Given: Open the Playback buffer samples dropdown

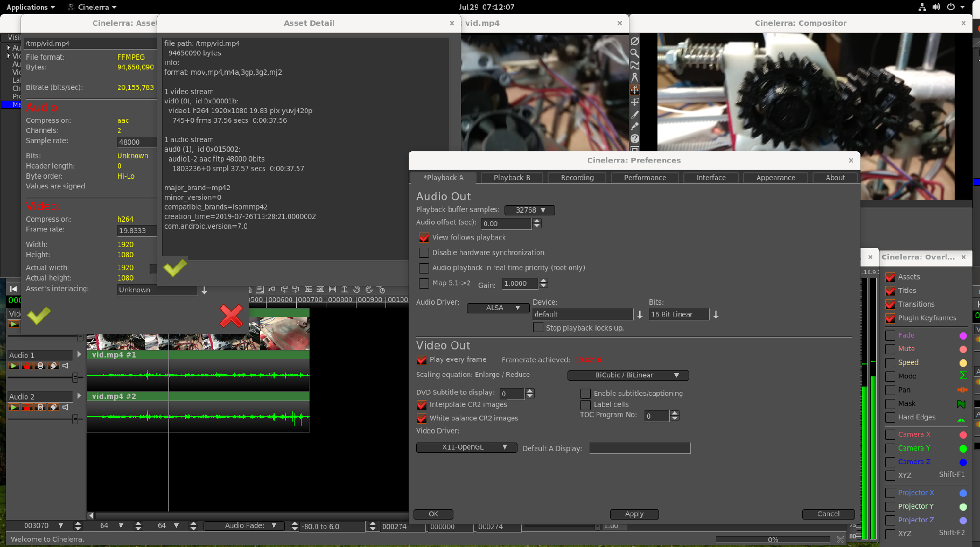Looking at the screenshot, I should point(529,210).
